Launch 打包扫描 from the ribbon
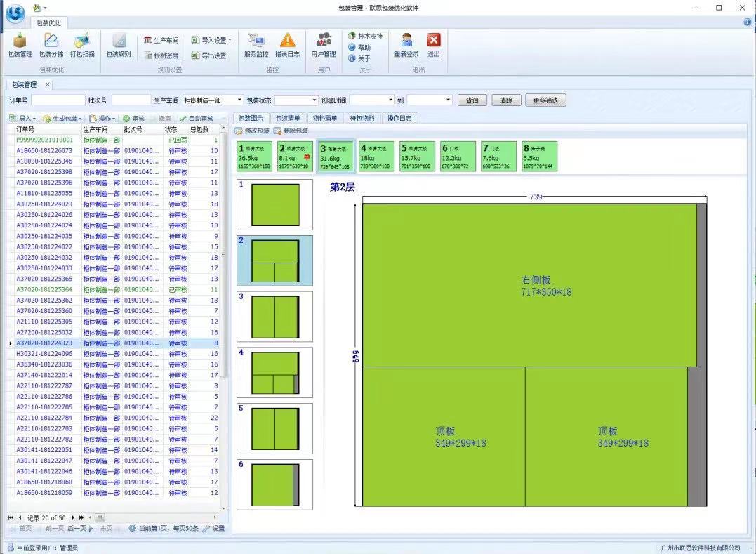 [82, 45]
